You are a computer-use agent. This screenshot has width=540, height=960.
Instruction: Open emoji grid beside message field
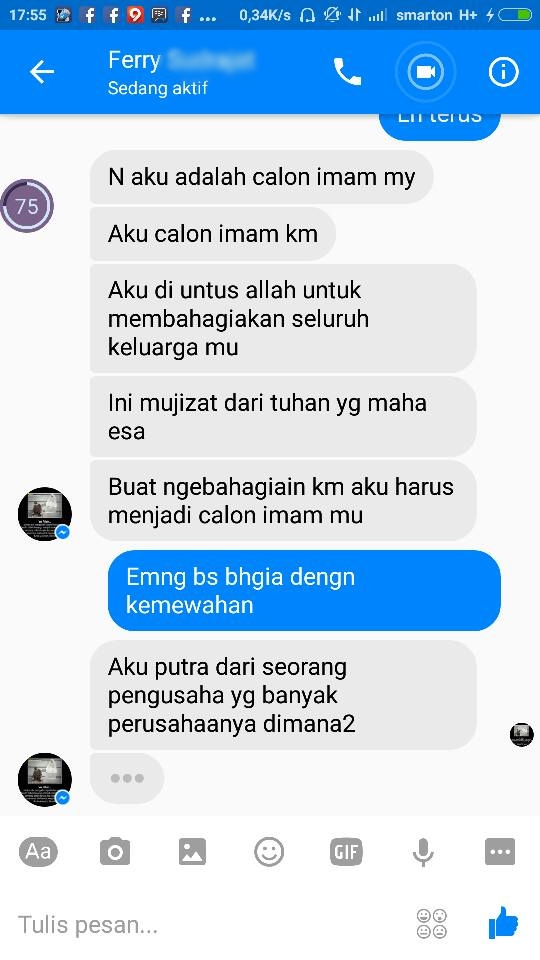point(432,924)
